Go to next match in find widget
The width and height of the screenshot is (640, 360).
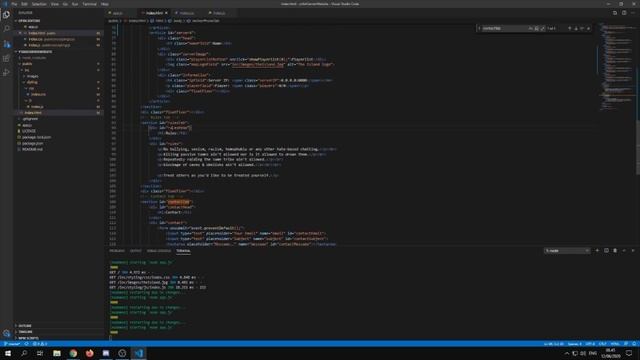[x=576, y=29]
